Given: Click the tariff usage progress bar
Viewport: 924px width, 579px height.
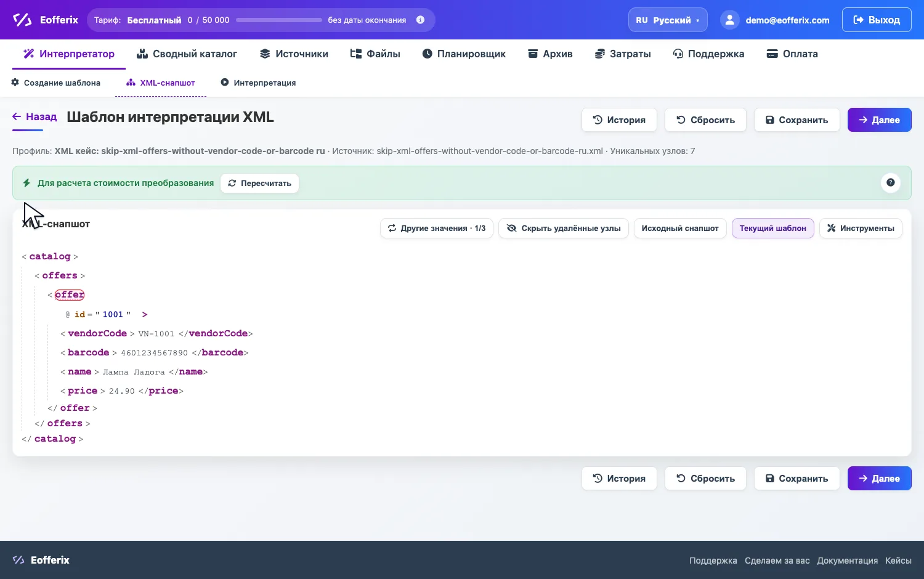Looking at the screenshot, I should [x=279, y=20].
